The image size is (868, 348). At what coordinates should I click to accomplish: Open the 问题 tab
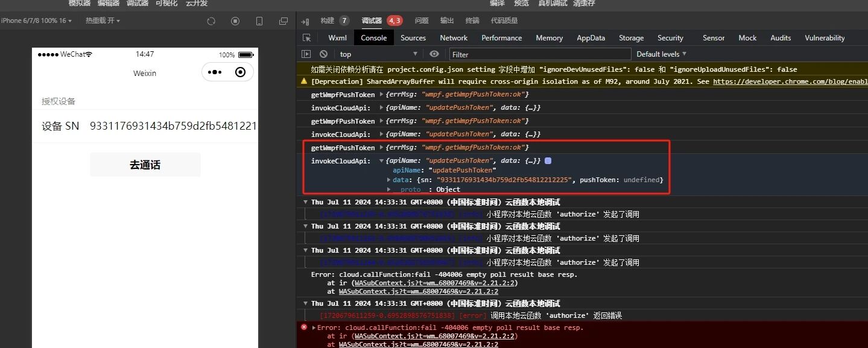click(x=422, y=21)
